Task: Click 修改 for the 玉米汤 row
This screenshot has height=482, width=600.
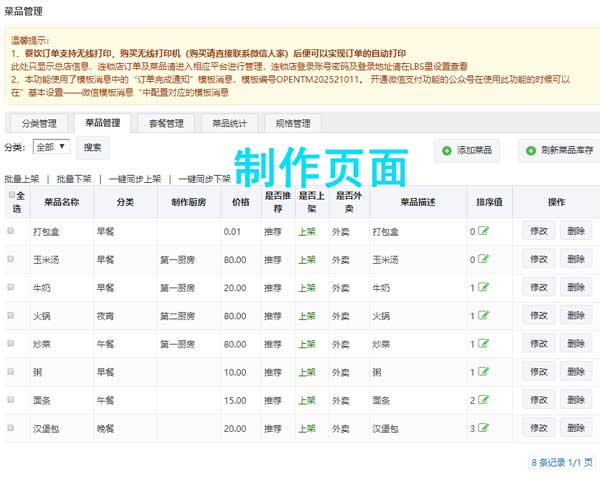Action: tap(539, 259)
